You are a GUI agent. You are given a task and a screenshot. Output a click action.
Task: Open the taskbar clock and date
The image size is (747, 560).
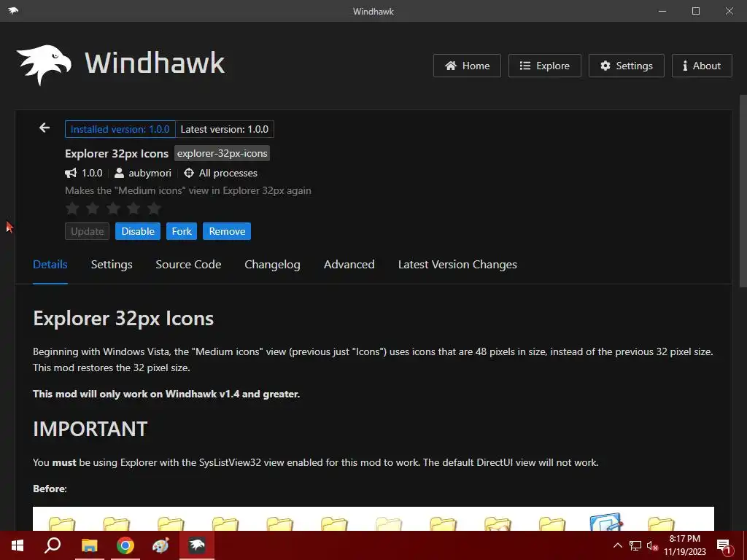pos(685,545)
